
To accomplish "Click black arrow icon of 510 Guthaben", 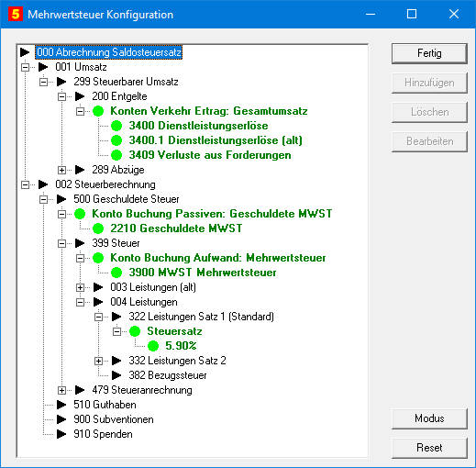I will point(61,405).
